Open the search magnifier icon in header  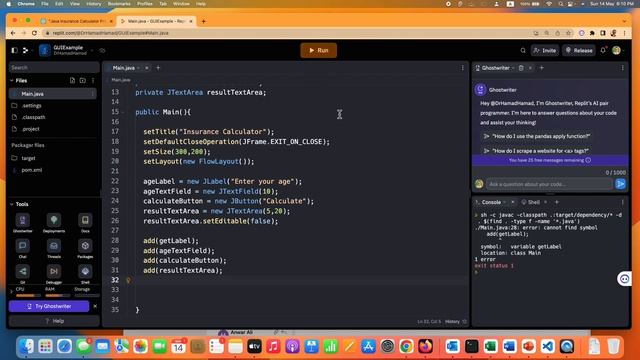(x=523, y=51)
